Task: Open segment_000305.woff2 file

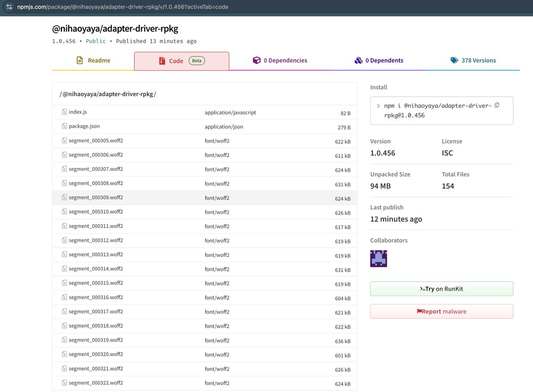Action: tap(96, 141)
